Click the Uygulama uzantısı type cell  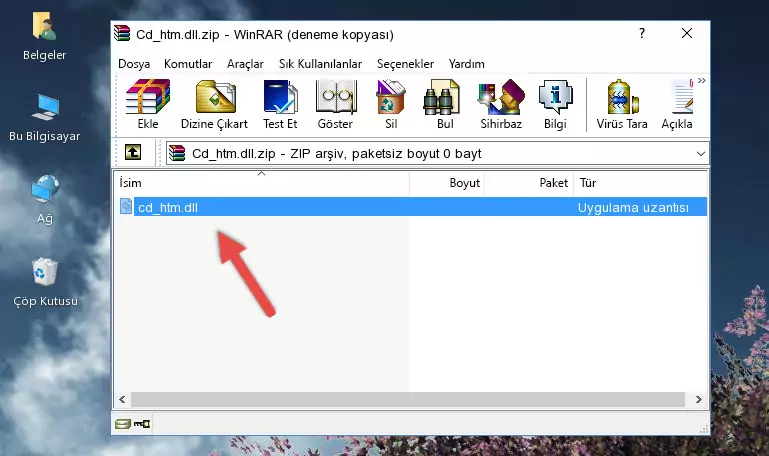click(x=633, y=207)
